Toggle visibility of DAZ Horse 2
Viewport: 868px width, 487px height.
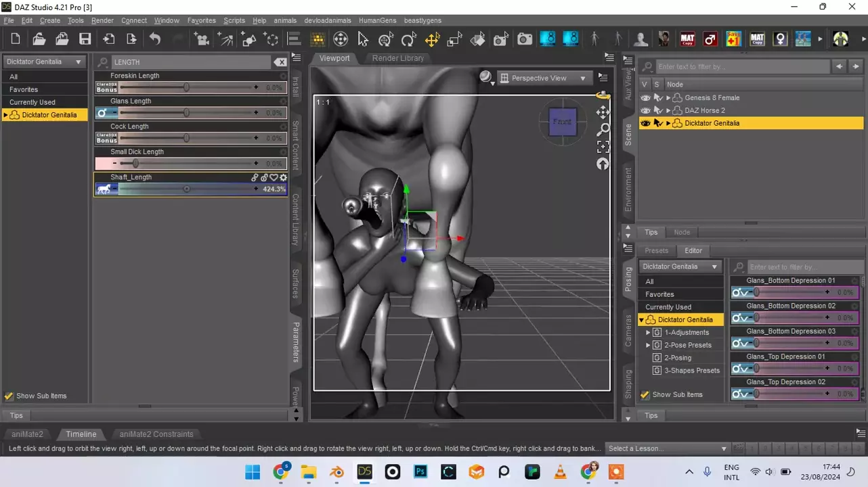645,110
